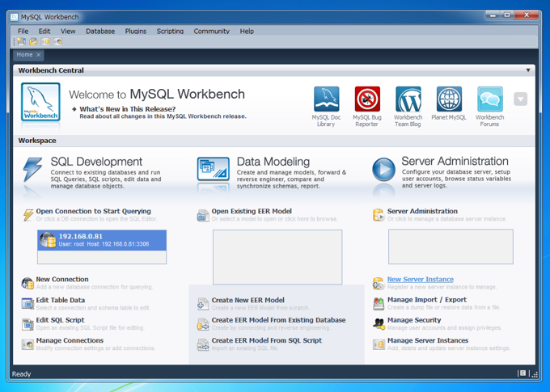Click the Manage Import / Export icon
Image resolution: width=550 pixels, height=392 pixels.
(379, 304)
